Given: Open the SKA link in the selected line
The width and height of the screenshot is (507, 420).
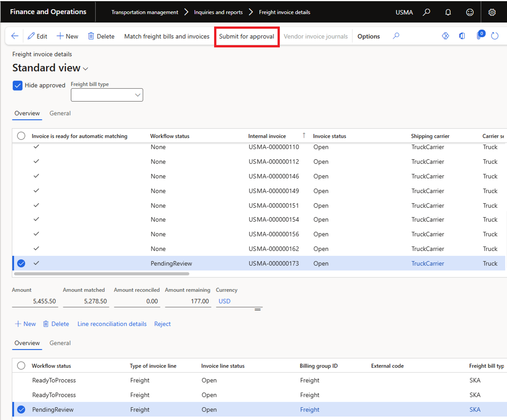Looking at the screenshot, I should pos(475,410).
